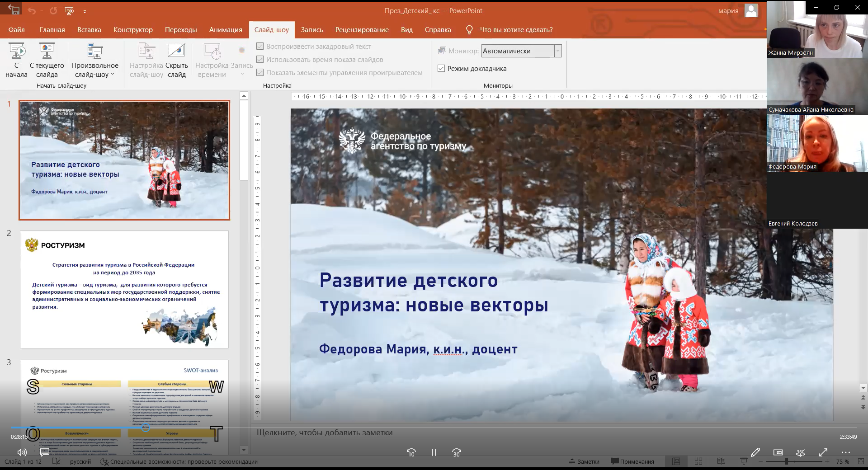
Task: Skip forward 30 seconds in video
Action: click(457, 452)
